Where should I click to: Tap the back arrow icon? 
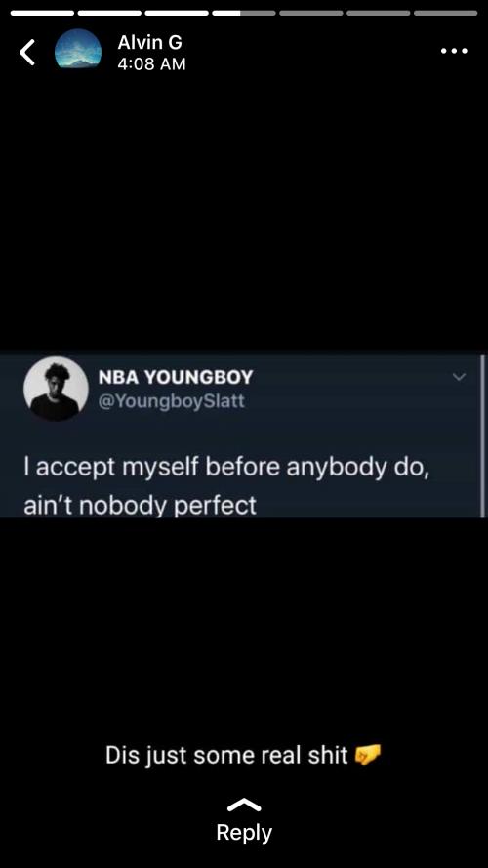(x=27, y=52)
